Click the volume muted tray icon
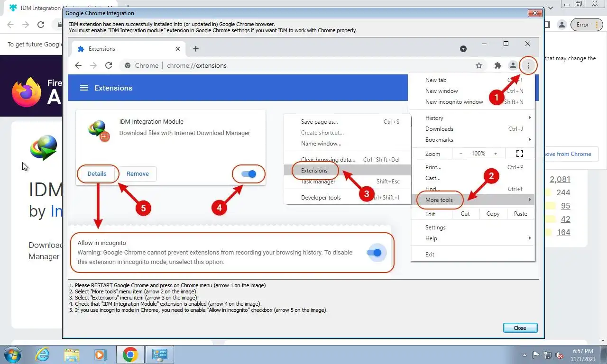This screenshot has height=364, width=607. click(560, 355)
